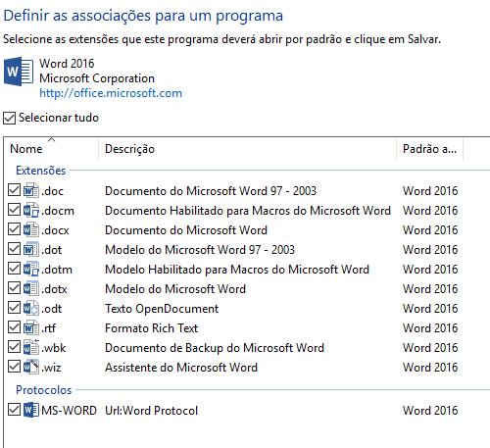Click the .dotm macro template icon
Screen dimensions: 490x448
click(x=31, y=269)
